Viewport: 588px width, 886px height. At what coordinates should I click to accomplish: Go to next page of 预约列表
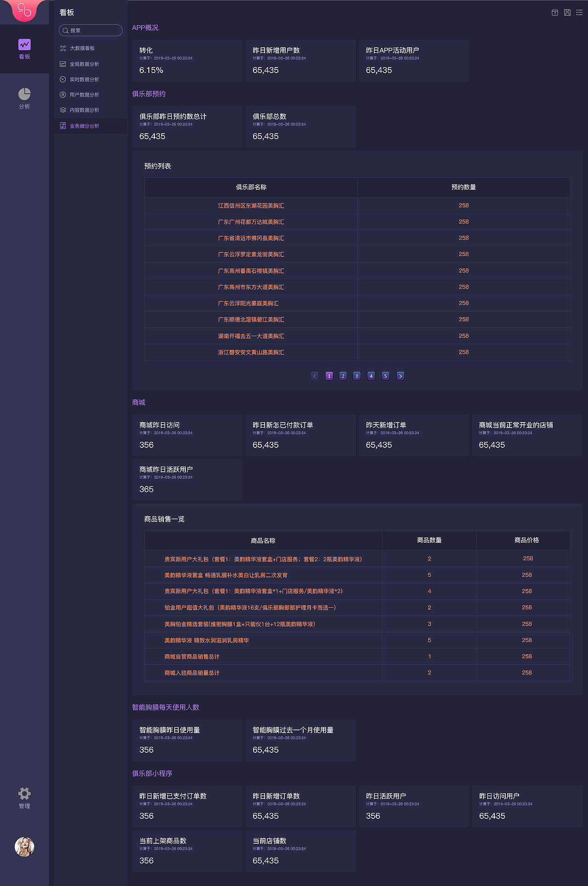click(x=401, y=376)
